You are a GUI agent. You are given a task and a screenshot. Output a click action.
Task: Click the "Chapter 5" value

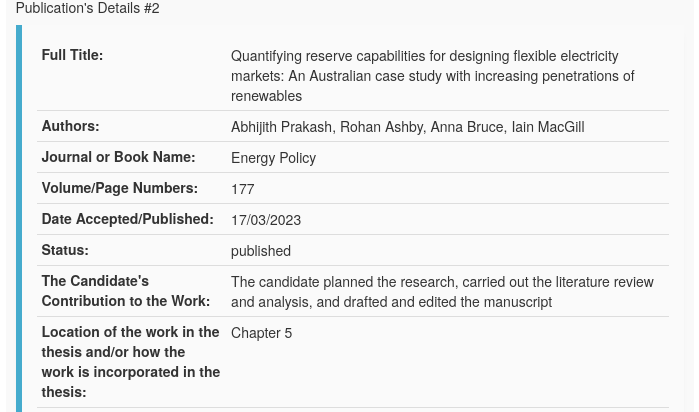click(262, 334)
